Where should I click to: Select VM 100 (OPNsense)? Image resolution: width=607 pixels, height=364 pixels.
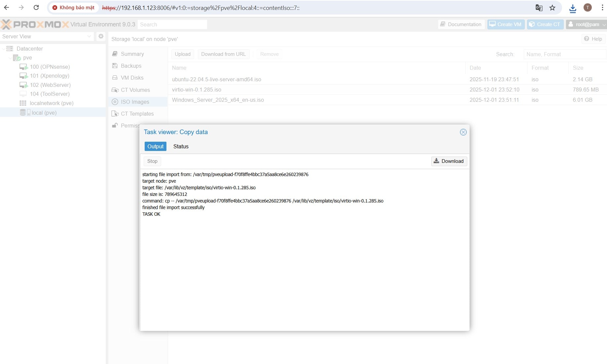50,67
